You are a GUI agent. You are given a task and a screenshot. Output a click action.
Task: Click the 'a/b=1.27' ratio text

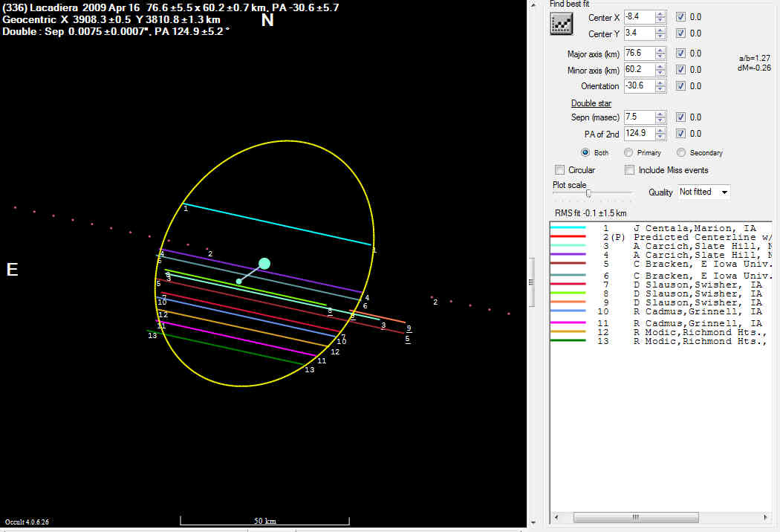[754, 58]
